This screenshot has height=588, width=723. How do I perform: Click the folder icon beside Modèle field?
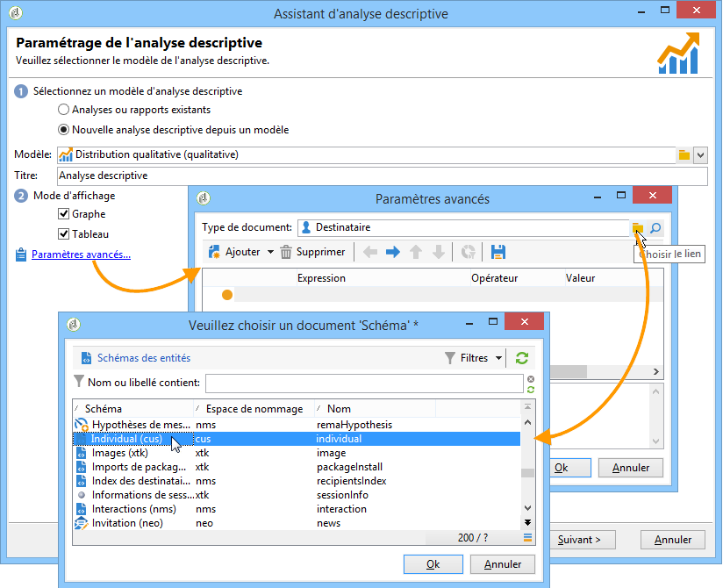tap(684, 155)
